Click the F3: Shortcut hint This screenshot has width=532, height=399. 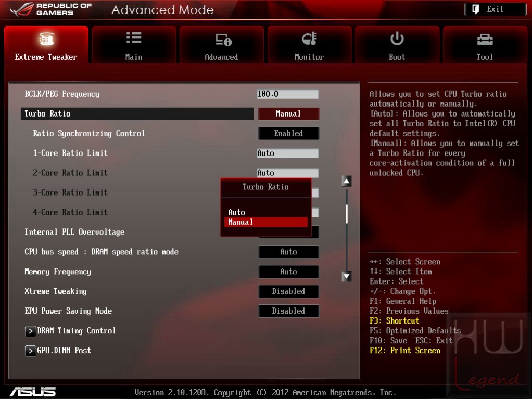click(x=394, y=320)
